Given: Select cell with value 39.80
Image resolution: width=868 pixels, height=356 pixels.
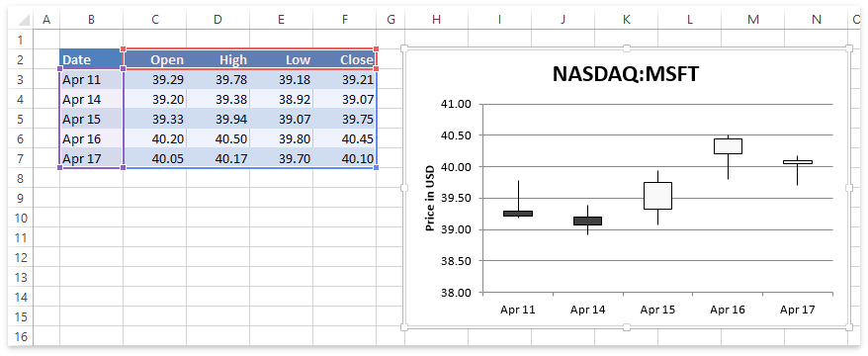Looking at the screenshot, I should point(281,138).
